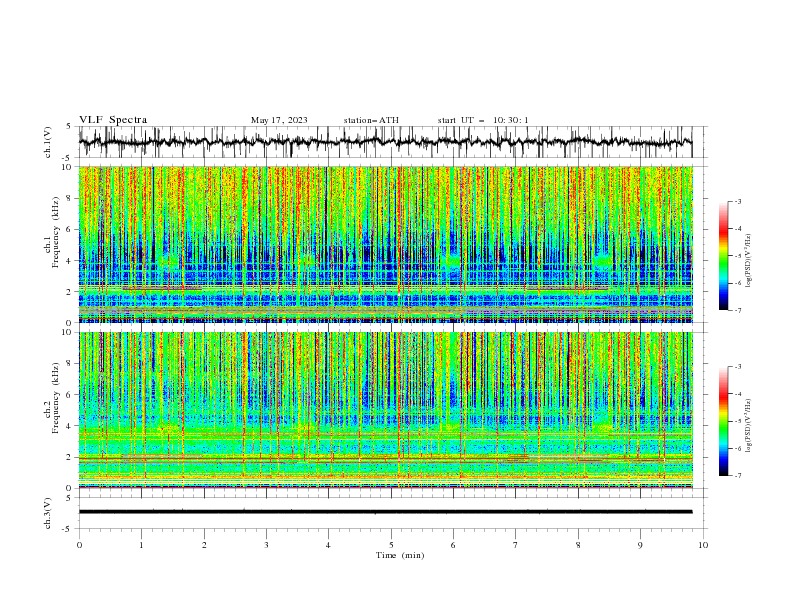The height and width of the screenshot is (612, 792).
Task: Click the 'start UT = 10:30:1' text
Action: [483, 120]
